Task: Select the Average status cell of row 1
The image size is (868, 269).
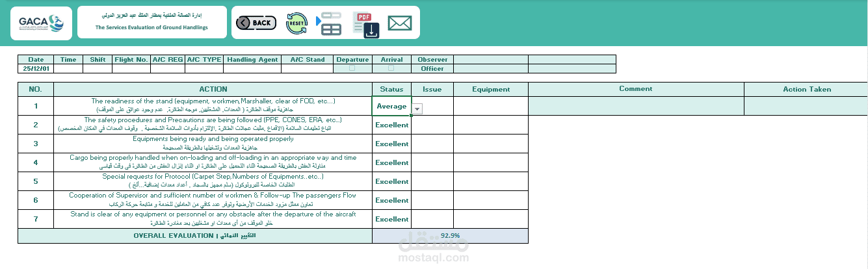Action: (391, 106)
